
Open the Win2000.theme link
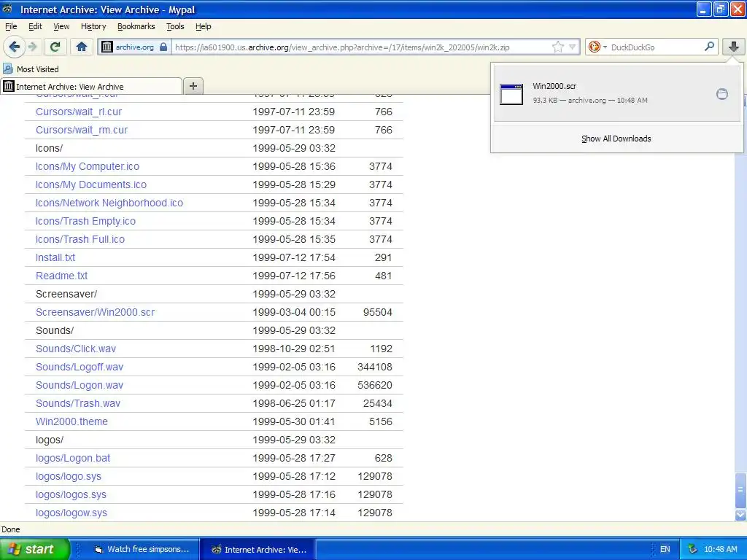point(71,421)
